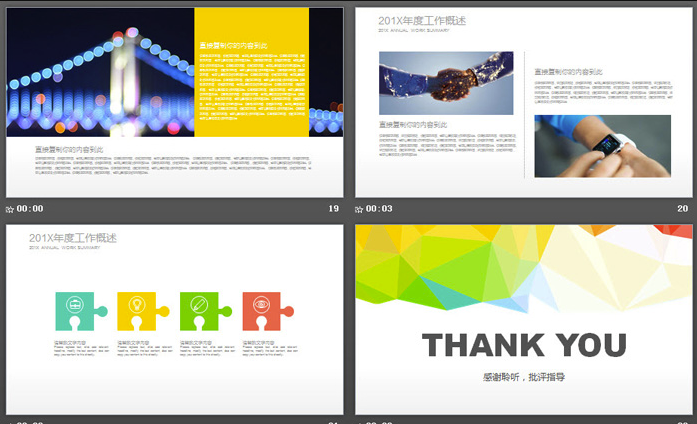
Task: Click slide number 19 label
Action: click(333, 209)
